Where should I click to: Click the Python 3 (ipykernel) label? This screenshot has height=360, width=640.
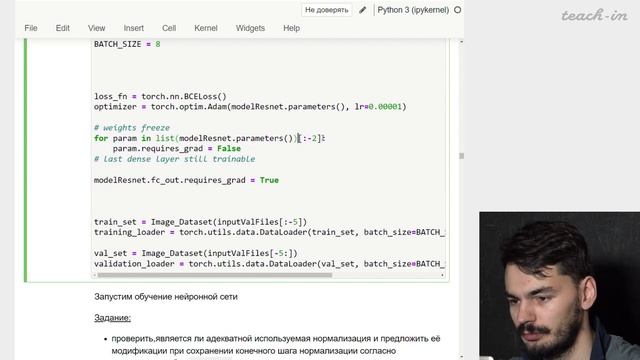[x=413, y=10]
